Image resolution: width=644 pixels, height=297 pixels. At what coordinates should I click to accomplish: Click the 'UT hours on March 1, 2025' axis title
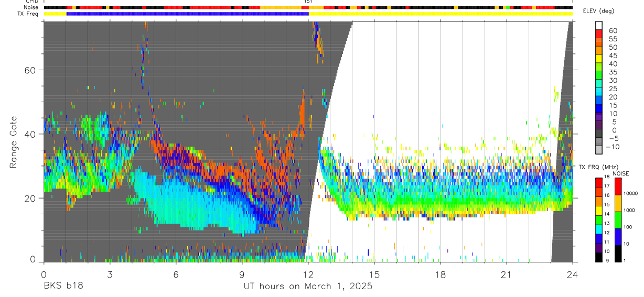pyautogui.click(x=308, y=287)
